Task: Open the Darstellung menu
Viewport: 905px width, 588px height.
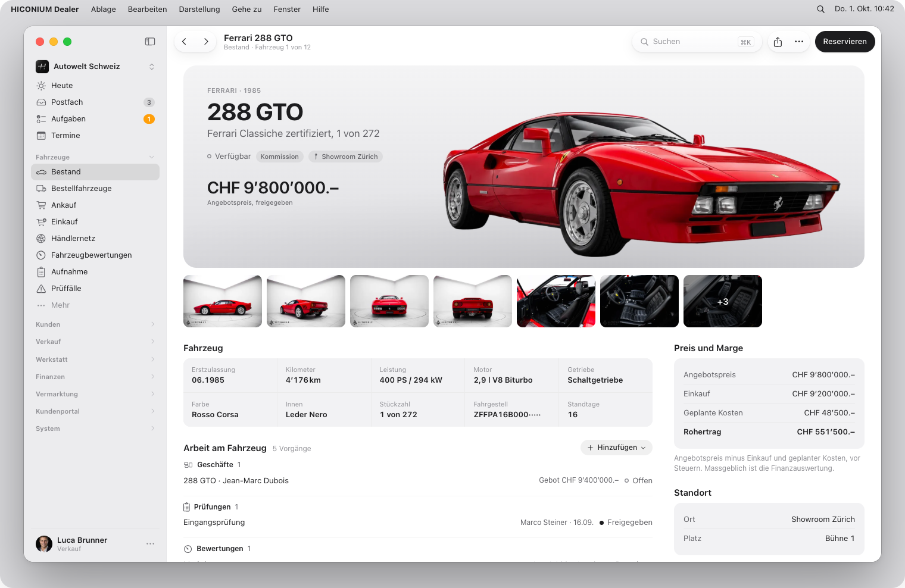Action: pos(199,9)
